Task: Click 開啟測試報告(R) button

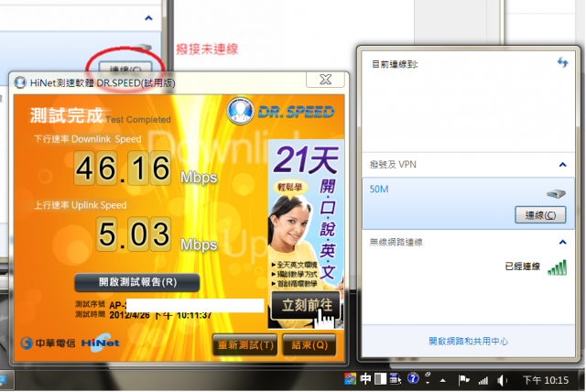Action: (x=137, y=282)
